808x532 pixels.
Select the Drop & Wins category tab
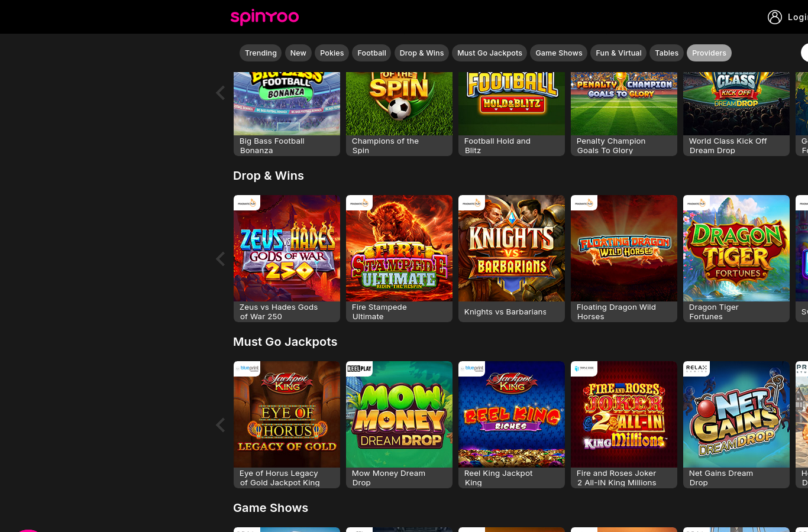[422, 53]
